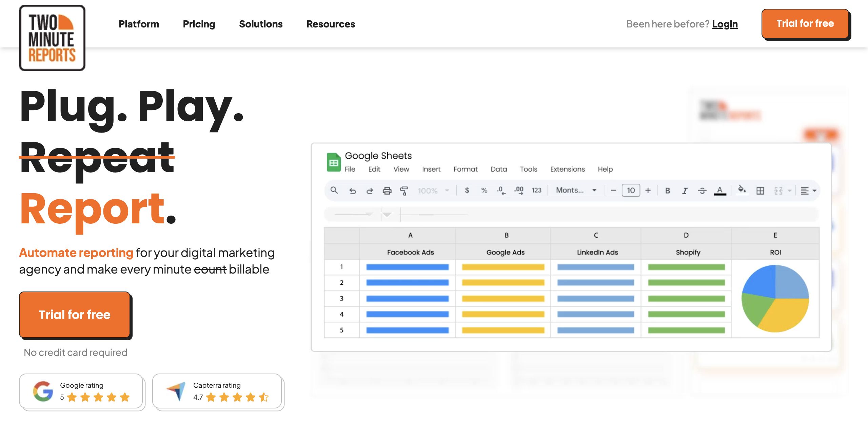Viewport: 868px width, 442px height.
Task: Select the paint format roller icon
Action: (404, 191)
